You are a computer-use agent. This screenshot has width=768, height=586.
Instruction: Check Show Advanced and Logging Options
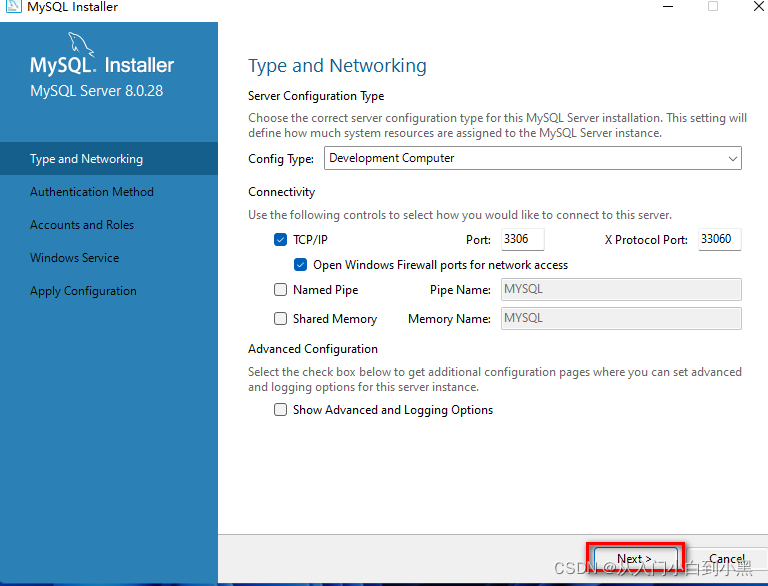280,410
